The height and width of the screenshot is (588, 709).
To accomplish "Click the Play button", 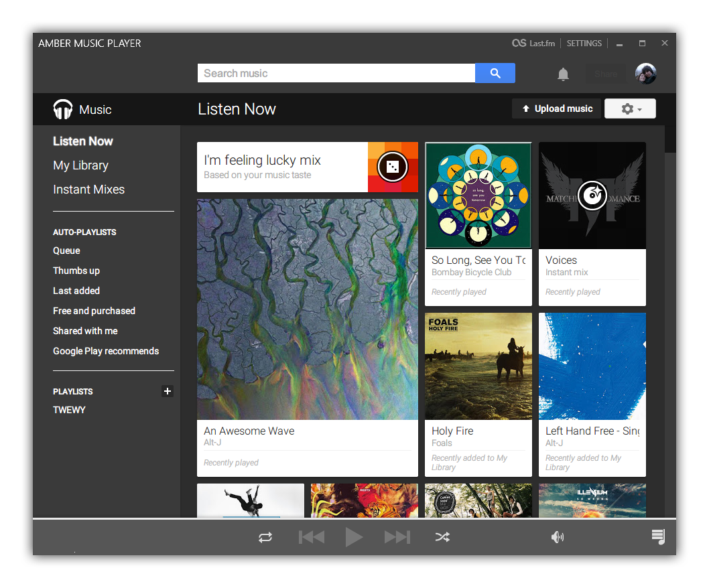I will coord(354,537).
